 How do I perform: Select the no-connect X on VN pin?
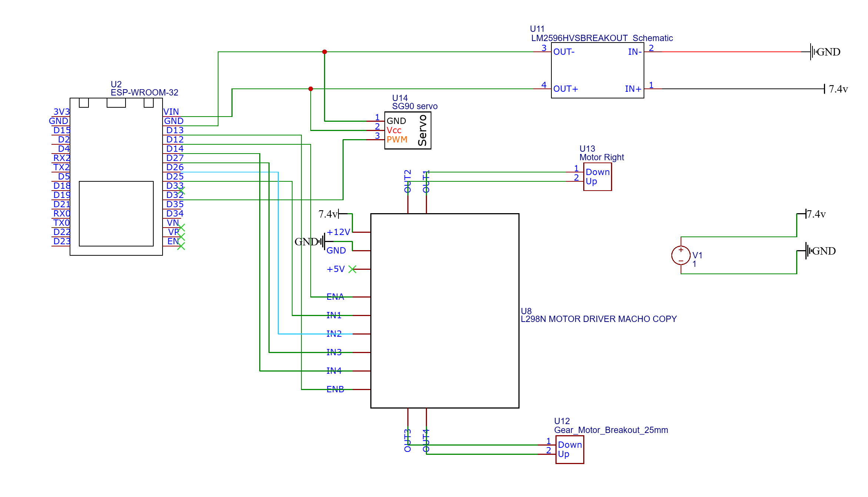click(181, 228)
